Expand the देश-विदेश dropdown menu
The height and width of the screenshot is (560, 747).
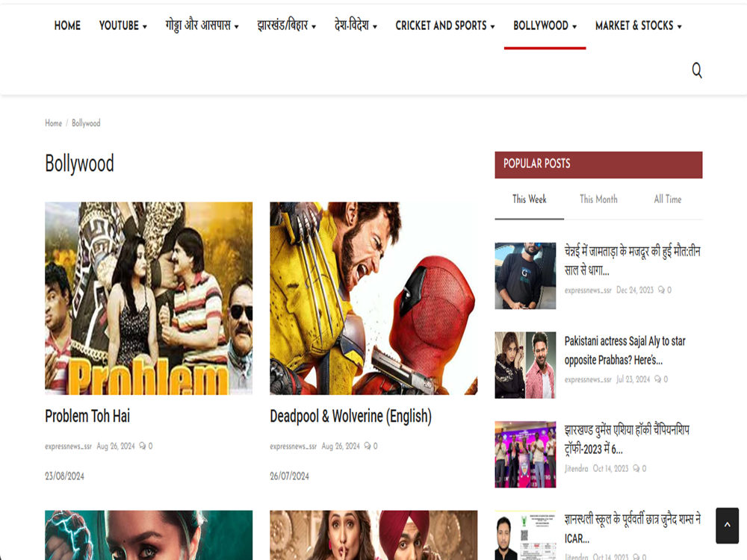(x=356, y=25)
